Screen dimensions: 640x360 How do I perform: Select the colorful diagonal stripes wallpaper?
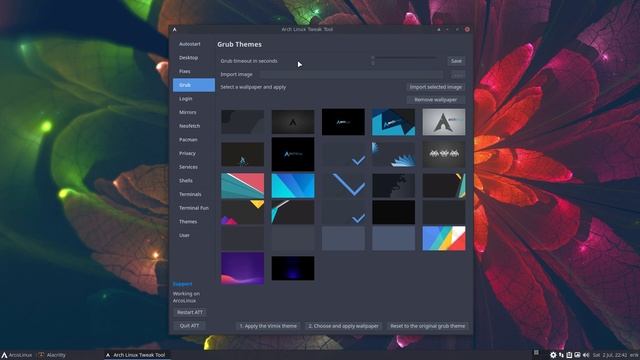pos(444,238)
